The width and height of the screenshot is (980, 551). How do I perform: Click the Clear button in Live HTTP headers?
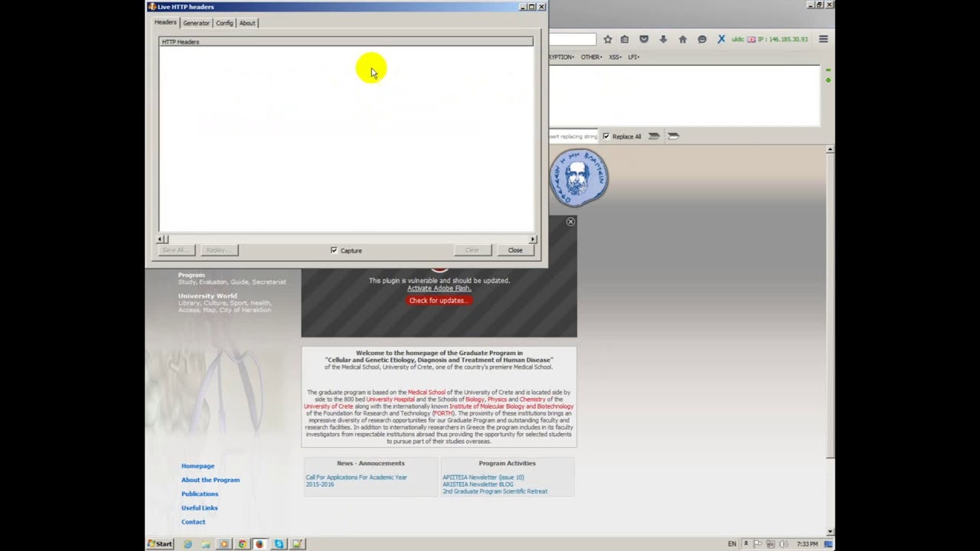[472, 250]
